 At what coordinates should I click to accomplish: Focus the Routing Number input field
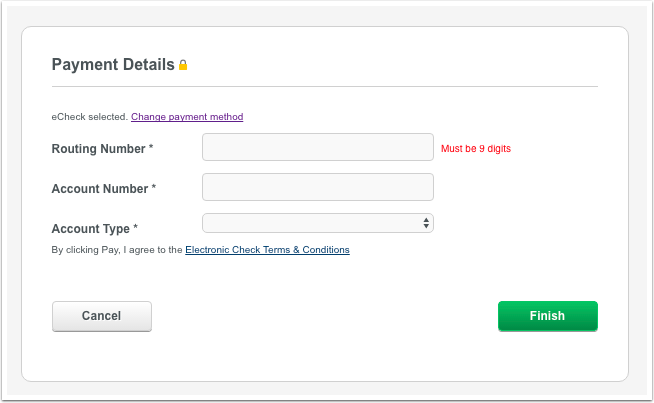[318, 147]
